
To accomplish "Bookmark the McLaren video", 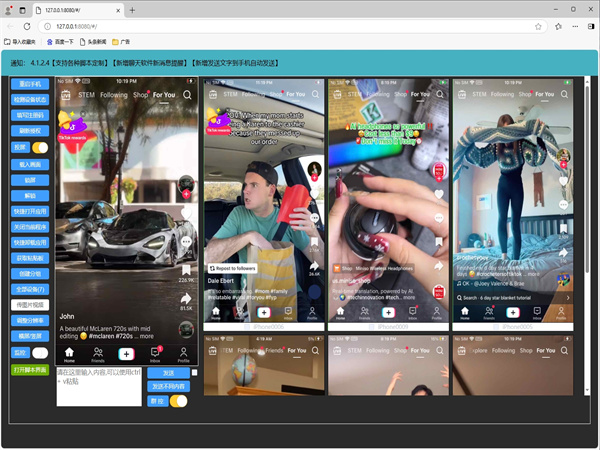I will tap(186, 269).
